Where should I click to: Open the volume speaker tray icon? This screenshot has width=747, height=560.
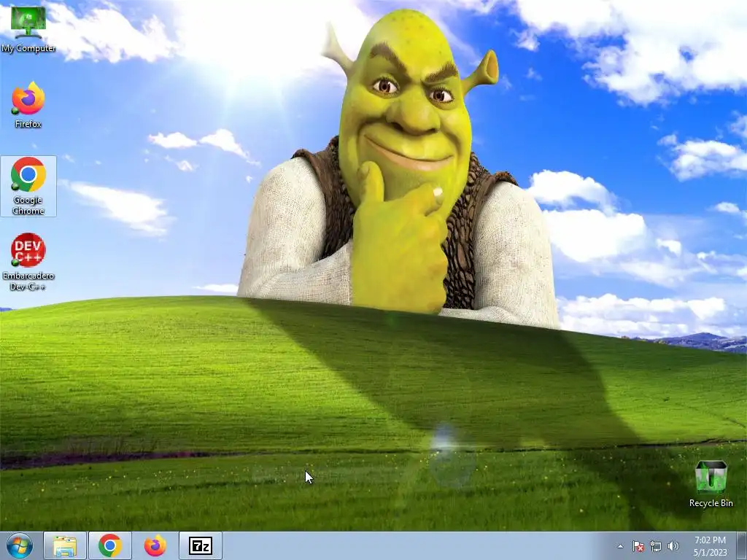(x=673, y=546)
